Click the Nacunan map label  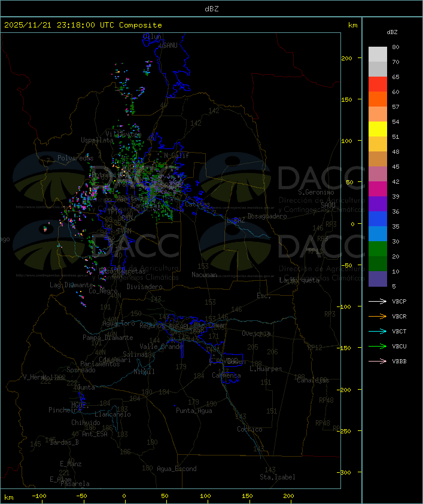pyautogui.click(x=204, y=275)
